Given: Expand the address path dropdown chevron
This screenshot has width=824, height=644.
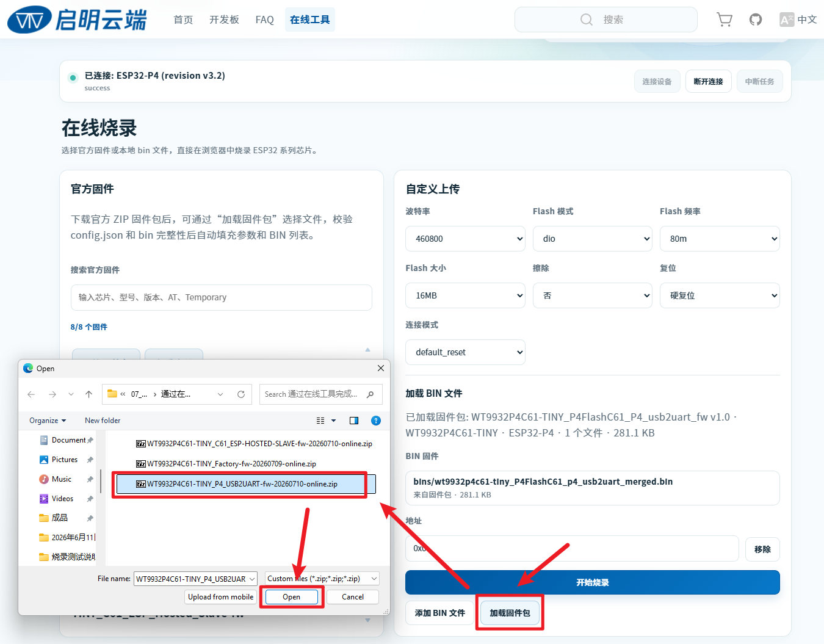Looking at the screenshot, I should [x=220, y=394].
